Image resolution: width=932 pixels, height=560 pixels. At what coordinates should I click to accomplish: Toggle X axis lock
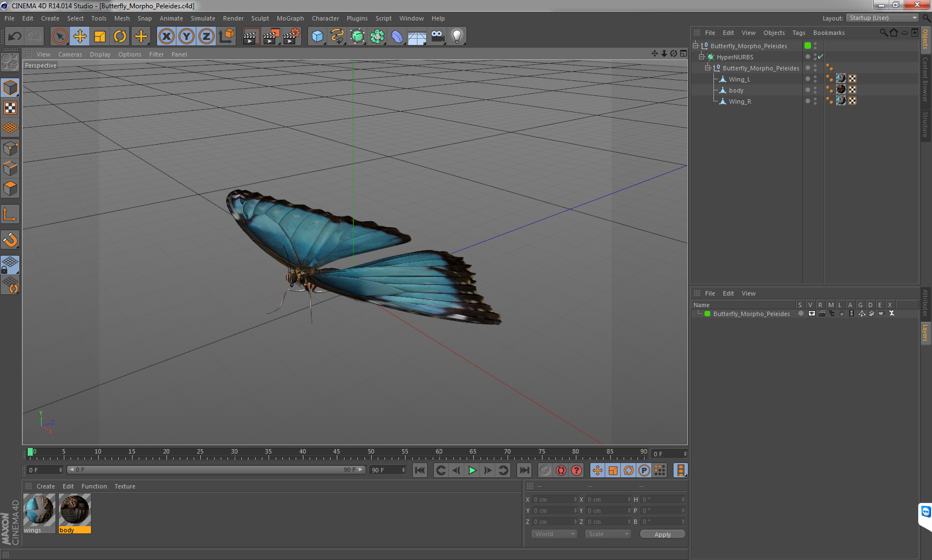coord(166,37)
